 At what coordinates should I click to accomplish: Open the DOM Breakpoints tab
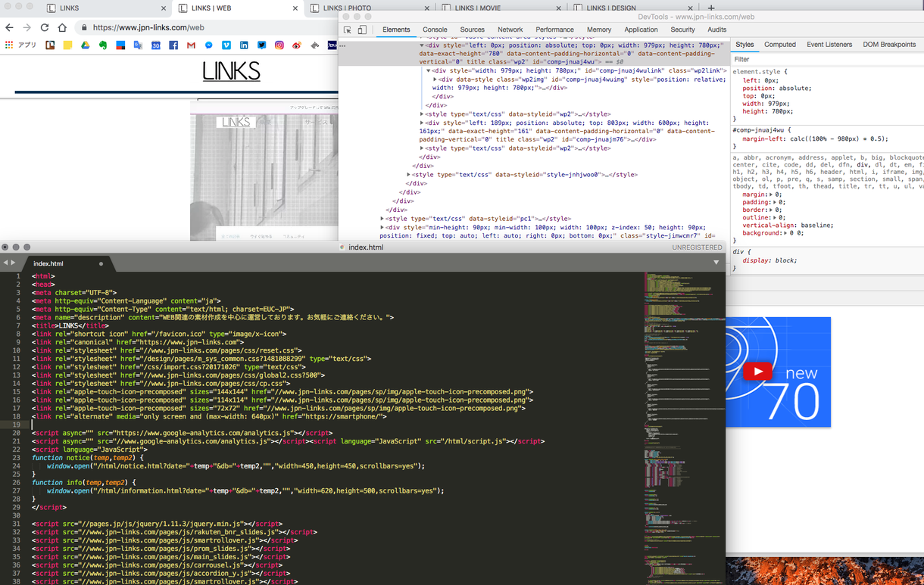click(889, 45)
